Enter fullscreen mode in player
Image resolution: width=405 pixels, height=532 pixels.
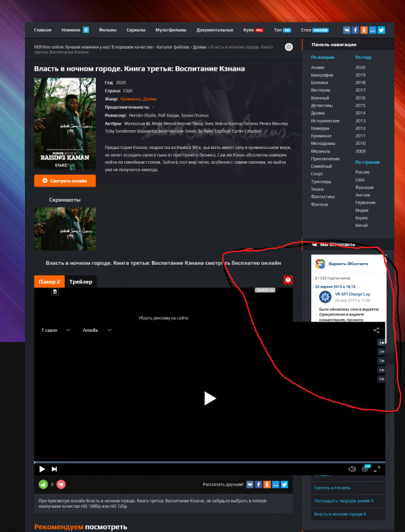[x=377, y=469]
